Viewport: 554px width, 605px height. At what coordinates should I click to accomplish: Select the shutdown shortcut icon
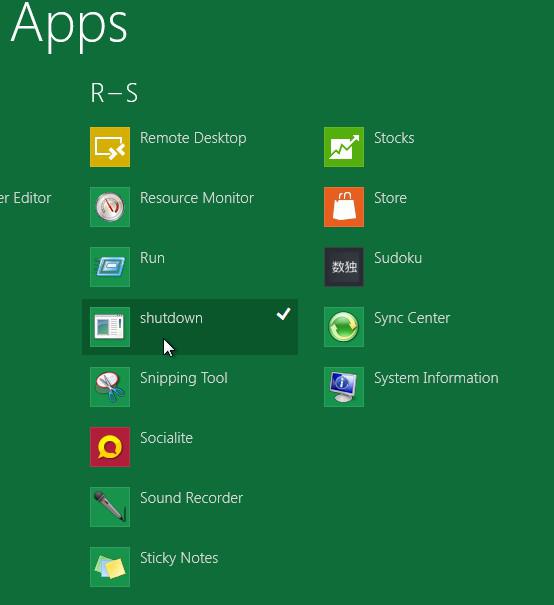110,327
